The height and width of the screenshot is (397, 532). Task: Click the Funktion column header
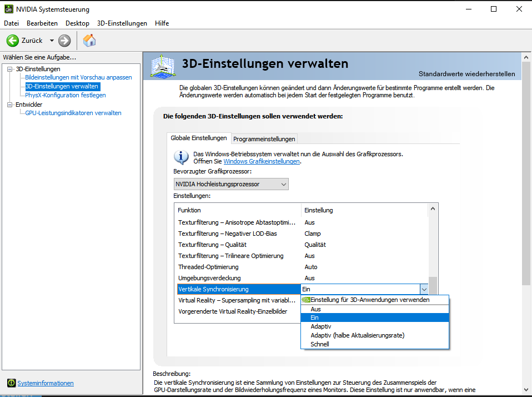[238, 210]
